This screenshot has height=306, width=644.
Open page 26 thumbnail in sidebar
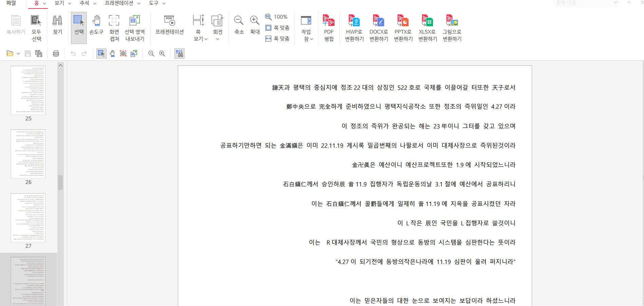pyautogui.click(x=28, y=154)
